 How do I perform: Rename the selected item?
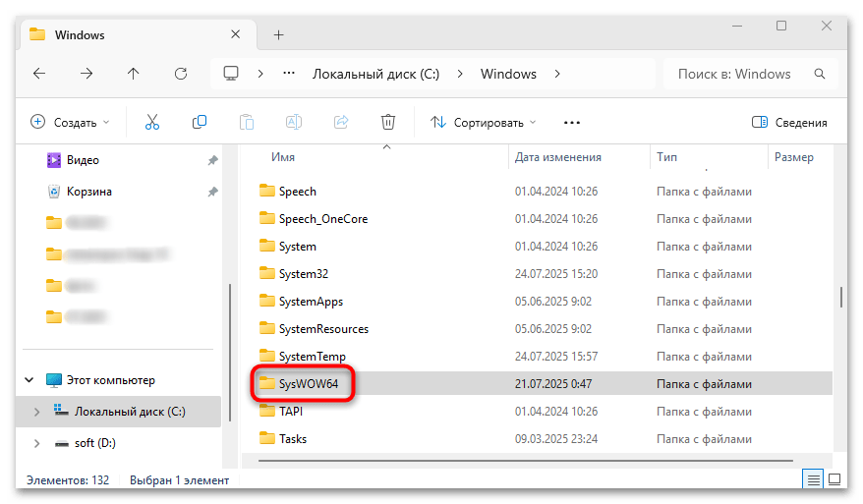(x=294, y=122)
